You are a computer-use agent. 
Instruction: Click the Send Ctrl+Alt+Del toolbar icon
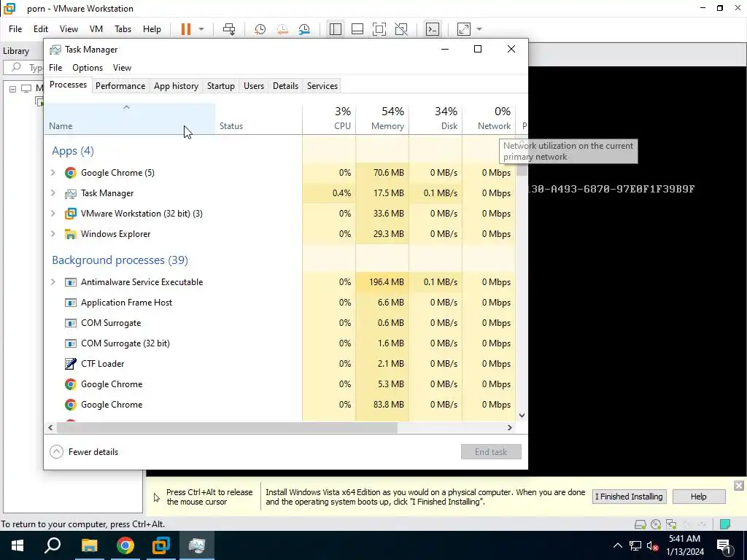click(229, 29)
